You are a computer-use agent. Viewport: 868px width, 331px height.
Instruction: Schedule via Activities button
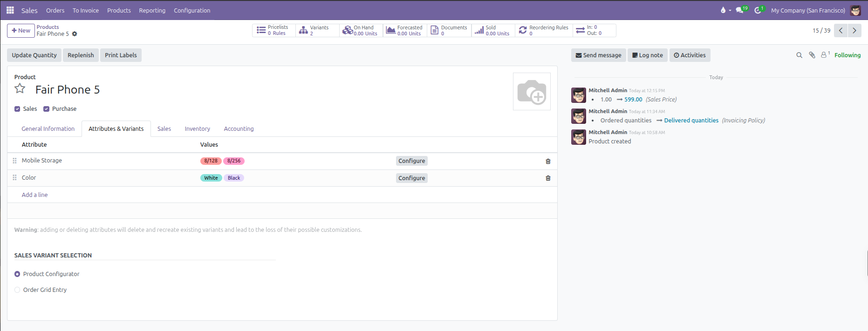click(x=690, y=55)
